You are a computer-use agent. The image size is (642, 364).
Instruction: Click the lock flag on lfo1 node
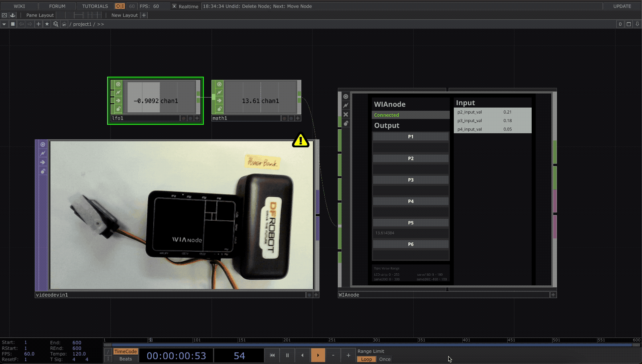118,109
